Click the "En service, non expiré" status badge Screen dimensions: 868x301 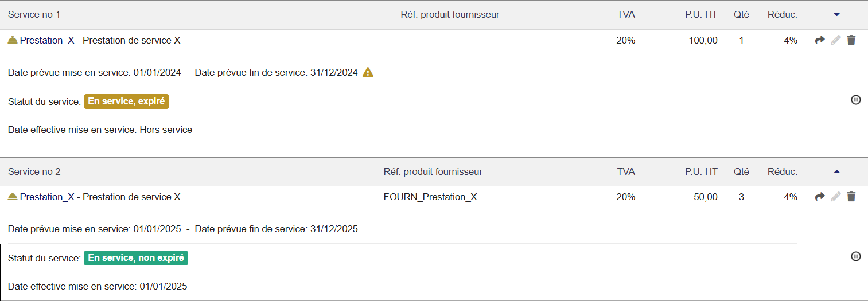tap(136, 258)
